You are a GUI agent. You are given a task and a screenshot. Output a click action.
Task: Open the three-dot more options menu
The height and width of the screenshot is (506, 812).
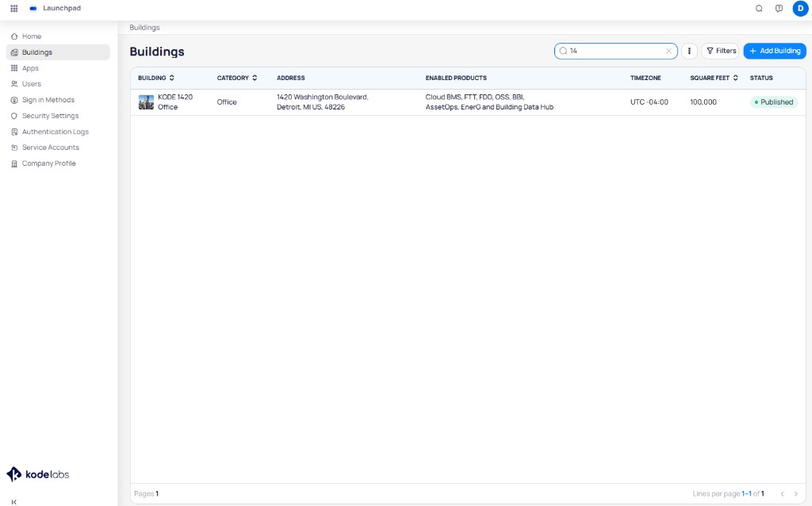point(689,51)
